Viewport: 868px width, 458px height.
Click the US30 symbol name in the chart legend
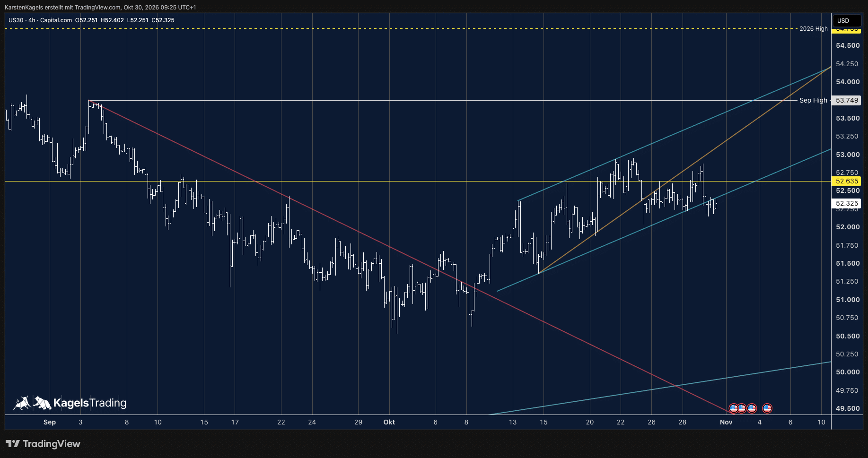(16, 20)
